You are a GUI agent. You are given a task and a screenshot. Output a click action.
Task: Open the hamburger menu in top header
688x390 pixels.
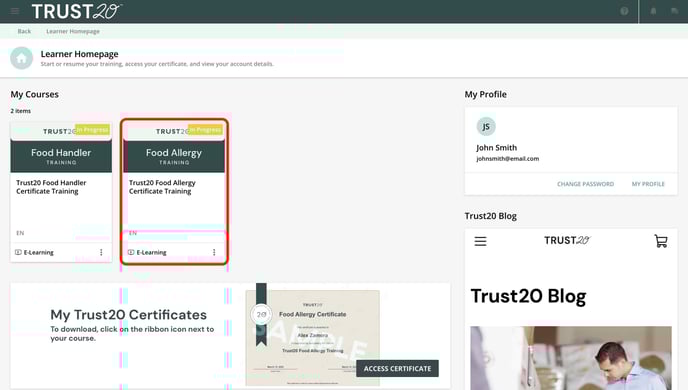click(15, 11)
